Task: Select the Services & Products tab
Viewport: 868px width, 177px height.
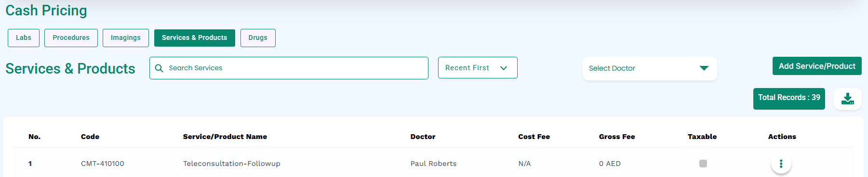Action: (195, 38)
